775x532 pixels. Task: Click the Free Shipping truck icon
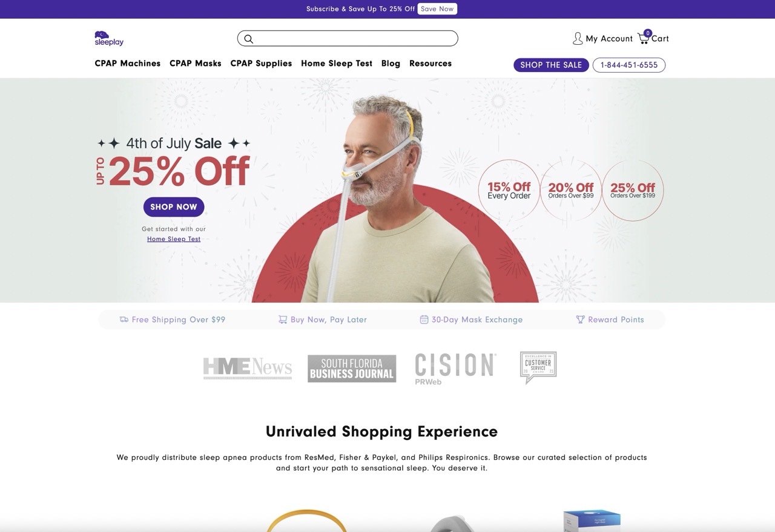124,320
